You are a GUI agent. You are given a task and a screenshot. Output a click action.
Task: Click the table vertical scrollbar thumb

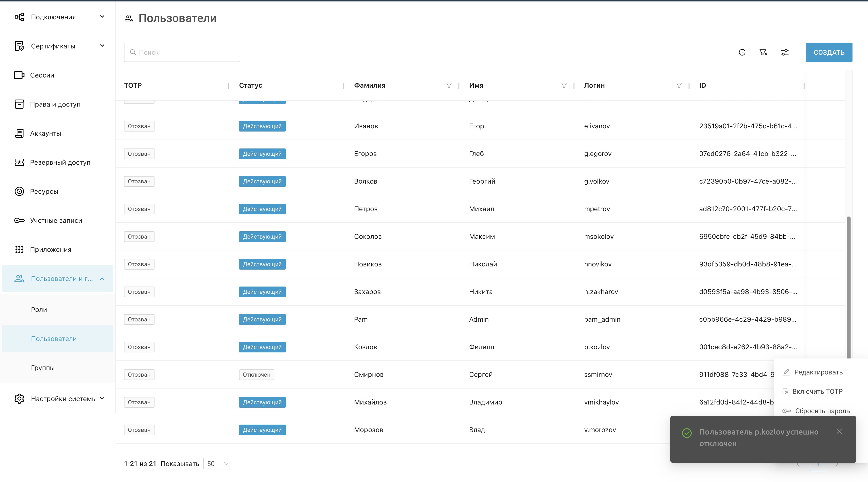point(848,287)
